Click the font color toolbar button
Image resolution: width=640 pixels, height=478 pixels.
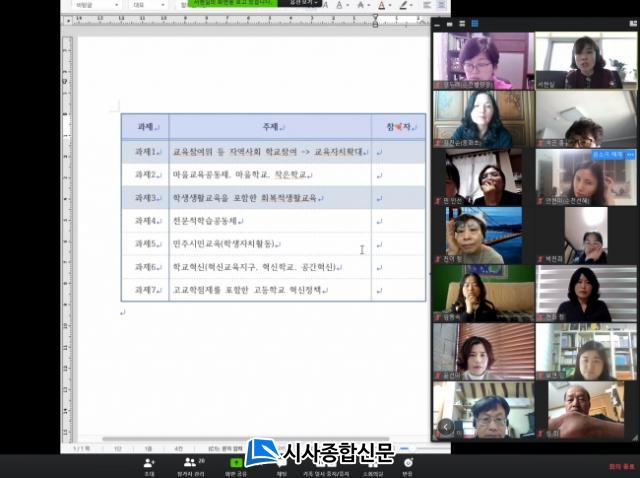(381, 6)
